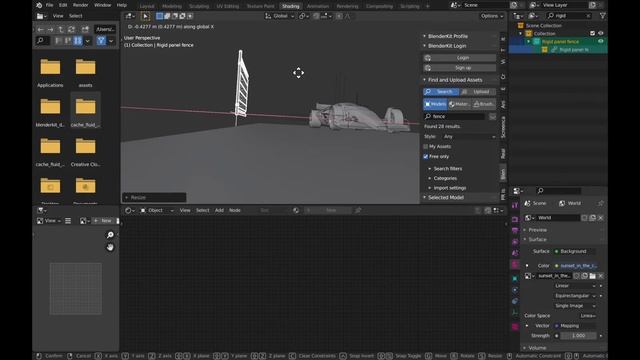The image size is (640, 360).
Task: Open viewport editor type selector
Action: (131, 16)
